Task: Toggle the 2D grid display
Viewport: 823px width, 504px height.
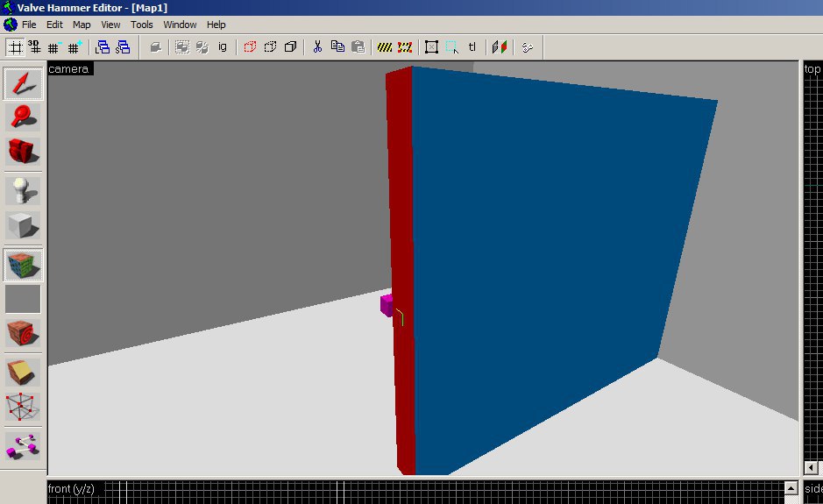Action: [16, 47]
